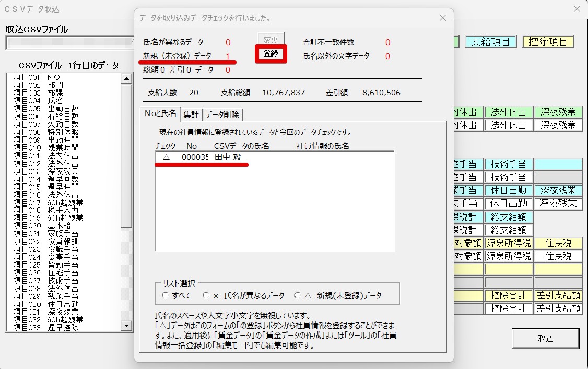Click the yellow 差引支給額 header cell
This screenshot has width=588, height=369.
pos(558,295)
